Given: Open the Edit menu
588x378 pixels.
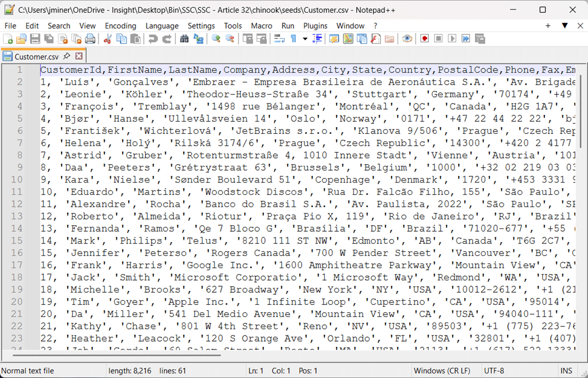Looking at the screenshot, I should (x=32, y=26).
